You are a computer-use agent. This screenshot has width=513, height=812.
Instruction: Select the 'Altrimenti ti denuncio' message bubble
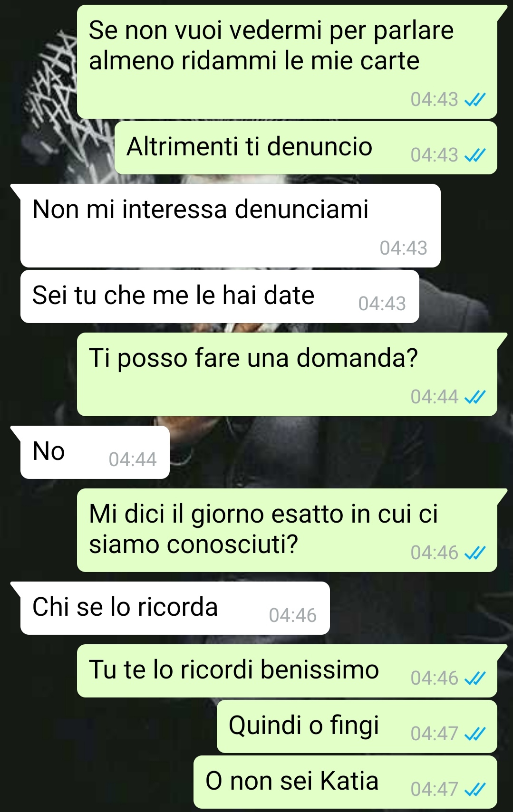coord(306,148)
